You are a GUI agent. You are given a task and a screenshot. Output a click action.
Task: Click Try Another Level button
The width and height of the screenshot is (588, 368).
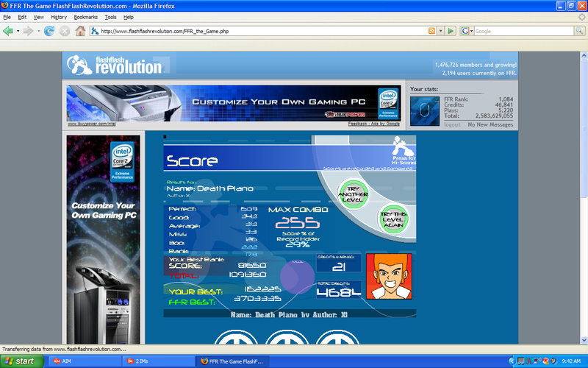pyautogui.click(x=354, y=194)
